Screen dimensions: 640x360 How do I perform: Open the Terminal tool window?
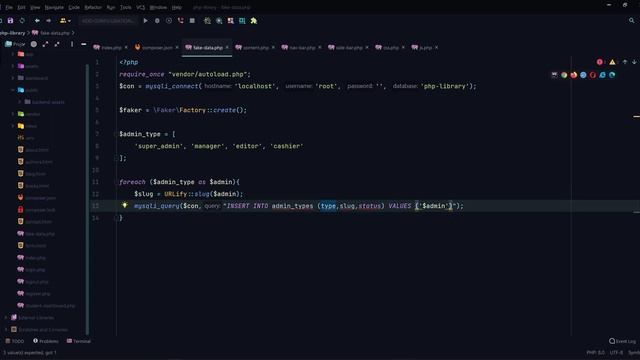click(x=79, y=341)
